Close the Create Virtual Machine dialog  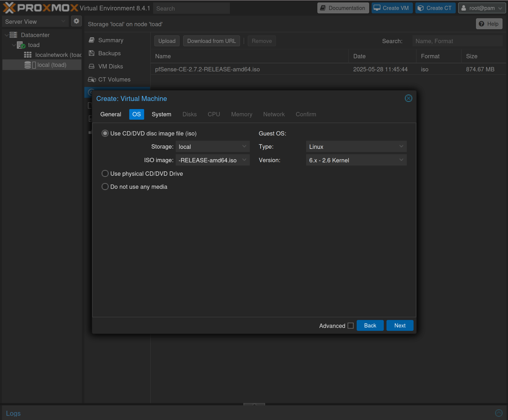pos(408,98)
